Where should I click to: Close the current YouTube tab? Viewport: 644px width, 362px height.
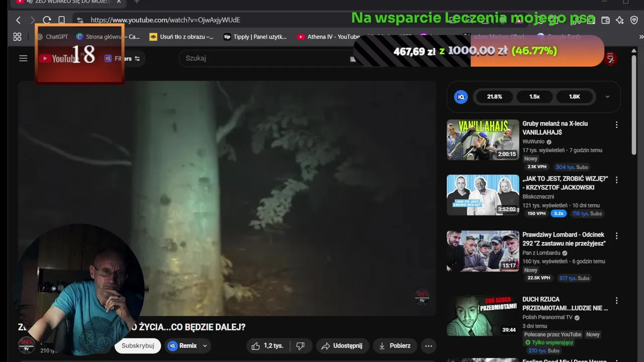click(x=119, y=2)
